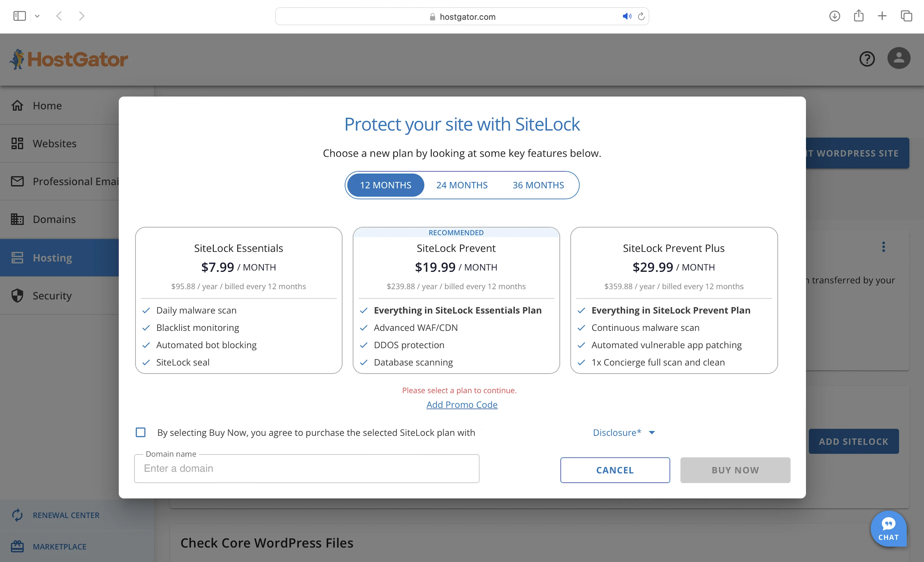Toggle the Safari sidebar icon

coord(19,16)
